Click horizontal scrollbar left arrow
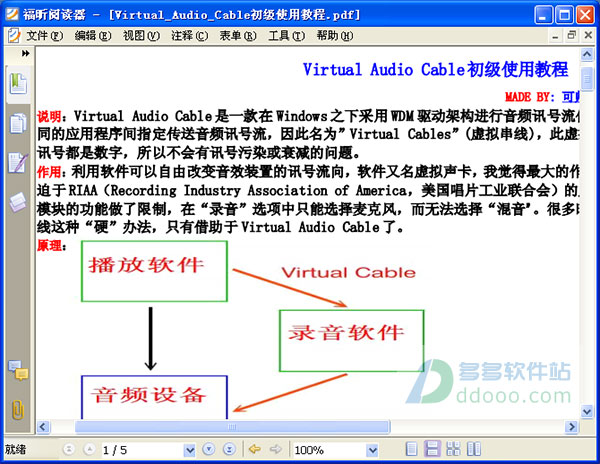This screenshot has width=600, height=464. tap(43, 427)
